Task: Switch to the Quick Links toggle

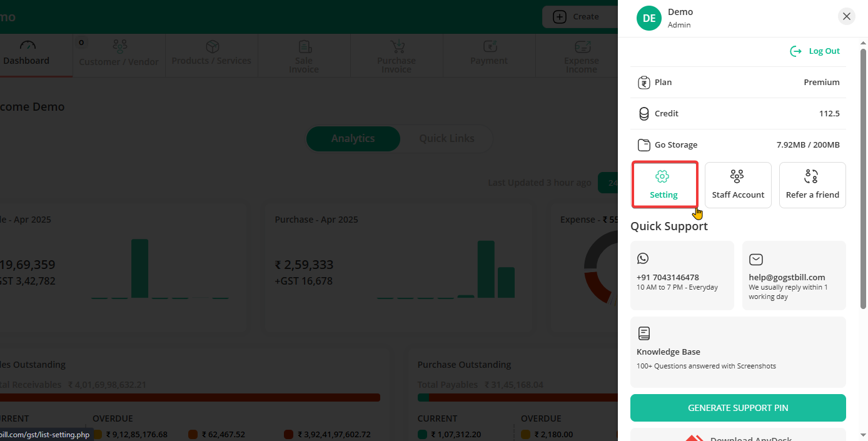Action: 447,139
